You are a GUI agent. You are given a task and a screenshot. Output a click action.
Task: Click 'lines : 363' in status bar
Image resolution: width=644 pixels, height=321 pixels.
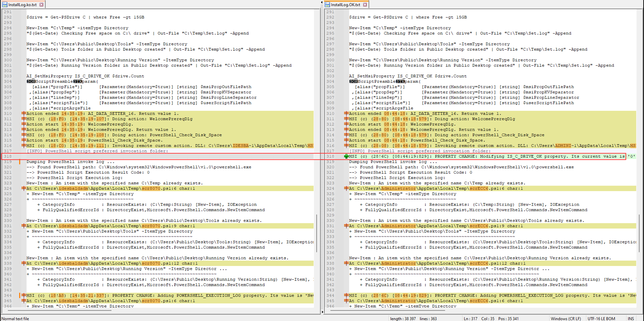click(x=428, y=318)
